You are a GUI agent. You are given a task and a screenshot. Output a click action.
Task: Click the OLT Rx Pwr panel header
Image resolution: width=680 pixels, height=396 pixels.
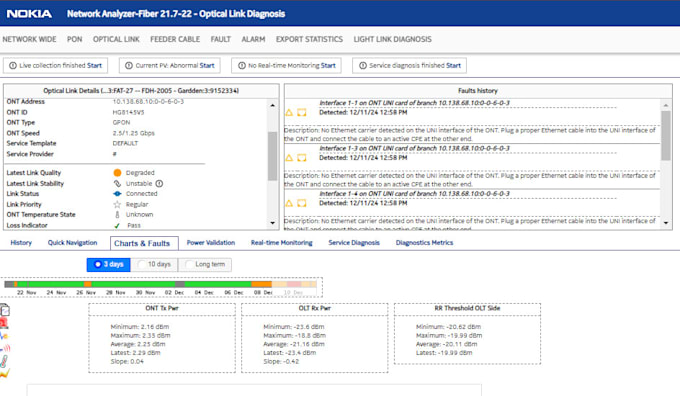click(x=314, y=308)
